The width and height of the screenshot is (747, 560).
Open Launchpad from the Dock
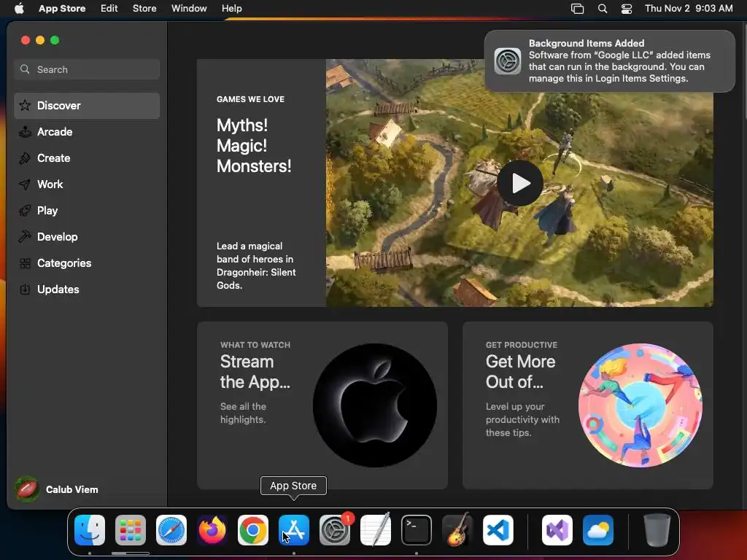pos(131,530)
